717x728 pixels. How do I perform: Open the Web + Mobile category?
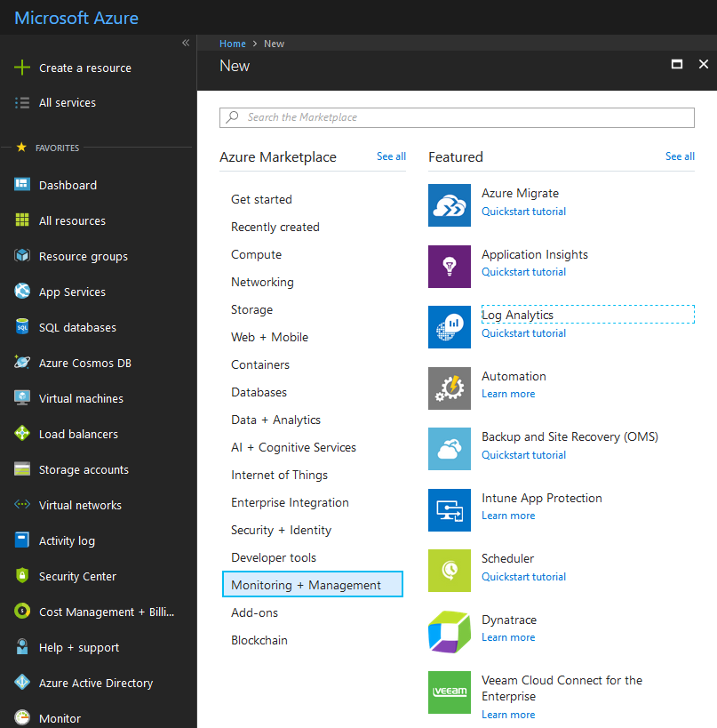(269, 337)
